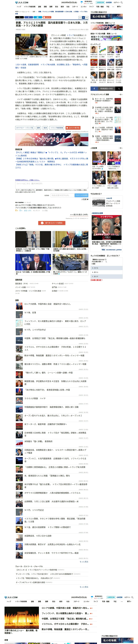
Task: Open headline NY株、反落
Action: tap(30, 312)
